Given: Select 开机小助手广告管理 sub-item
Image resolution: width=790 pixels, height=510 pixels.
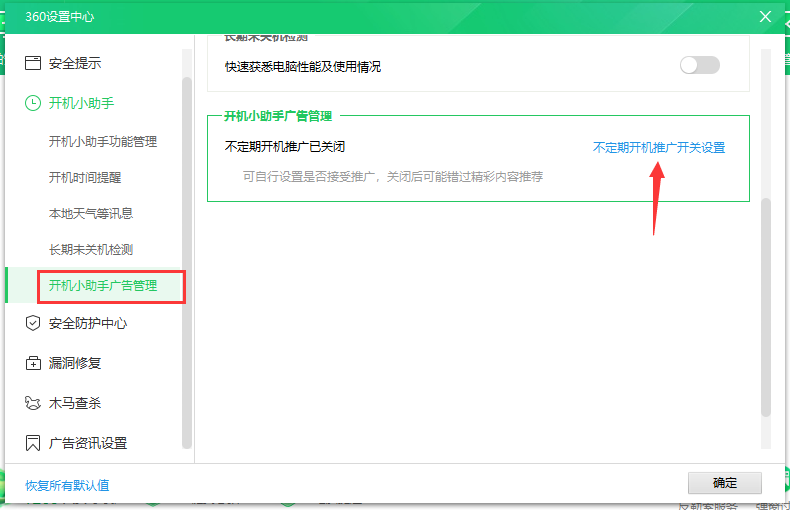Looking at the screenshot, I should click(x=103, y=286).
